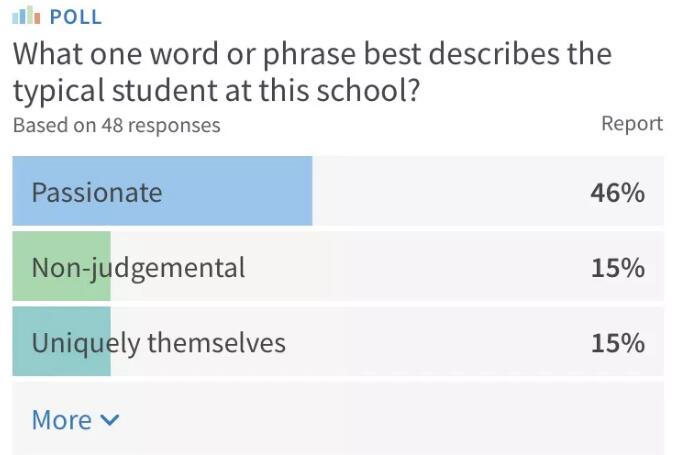This screenshot has height=455, width=681.
Task: Select the Passionate answer label
Action: (96, 192)
